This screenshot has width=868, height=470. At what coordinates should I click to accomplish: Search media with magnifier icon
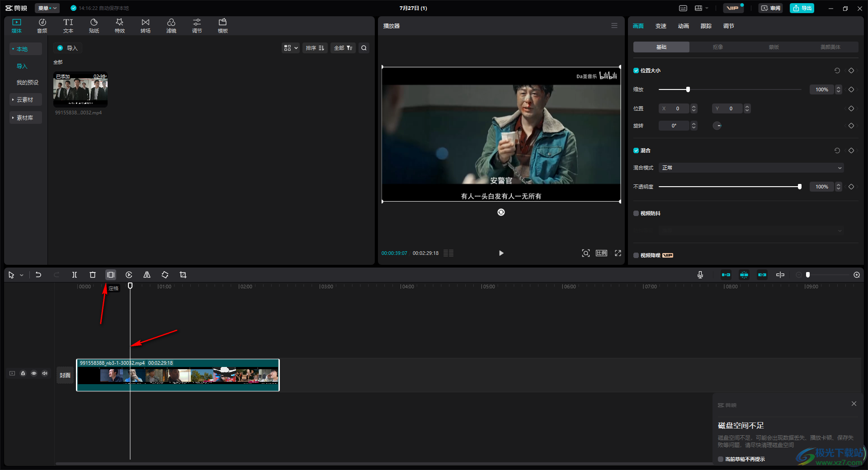[x=364, y=48]
